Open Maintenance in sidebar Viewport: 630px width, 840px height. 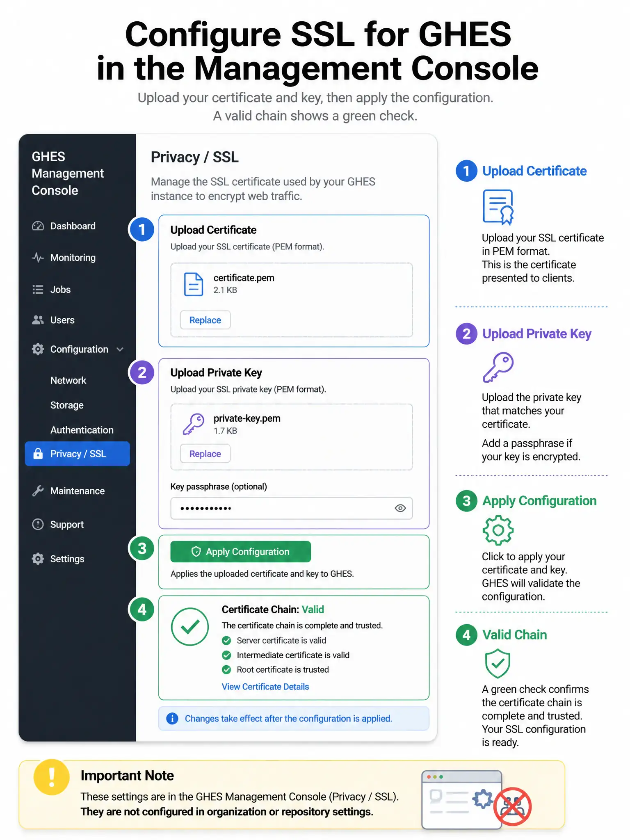point(77,491)
